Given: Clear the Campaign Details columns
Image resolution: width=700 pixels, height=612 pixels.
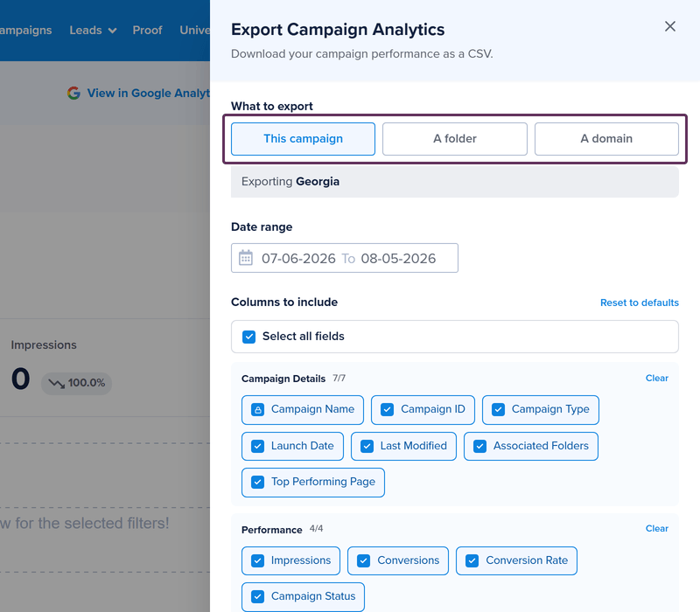Looking at the screenshot, I should tap(657, 378).
